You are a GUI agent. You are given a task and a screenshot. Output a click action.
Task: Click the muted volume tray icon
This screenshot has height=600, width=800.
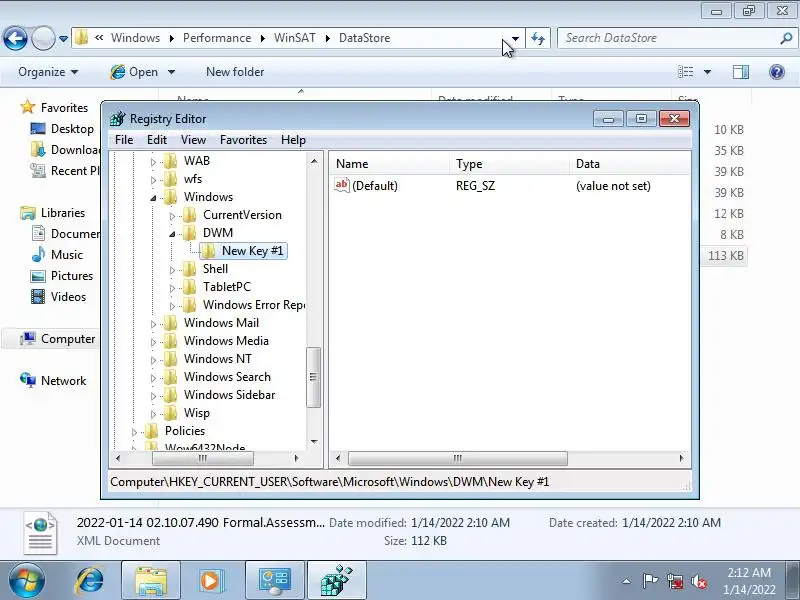click(x=698, y=581)
